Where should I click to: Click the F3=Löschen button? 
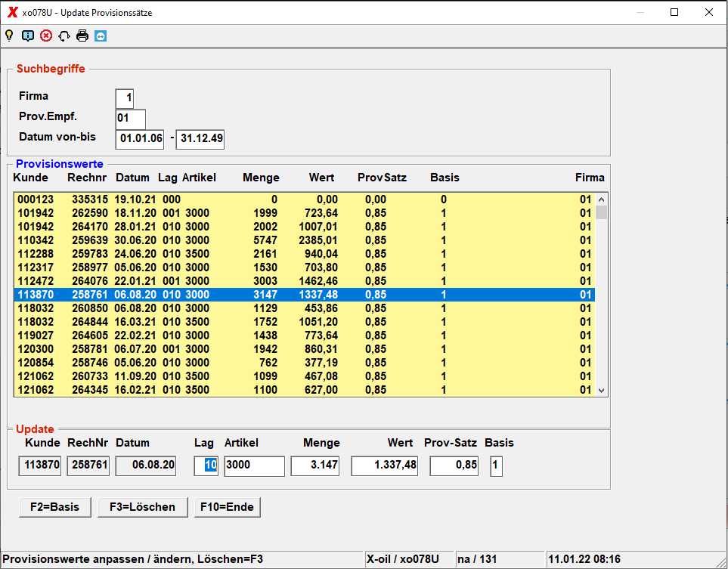[143, 507]
